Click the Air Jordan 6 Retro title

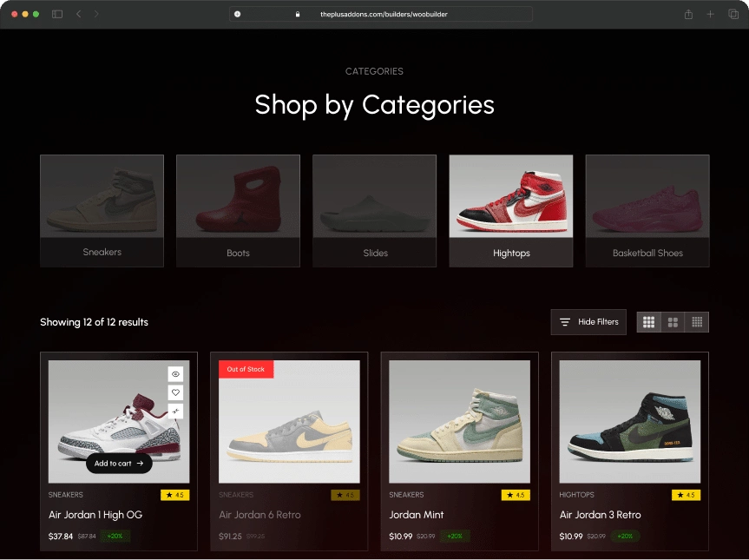pos(260,515)
